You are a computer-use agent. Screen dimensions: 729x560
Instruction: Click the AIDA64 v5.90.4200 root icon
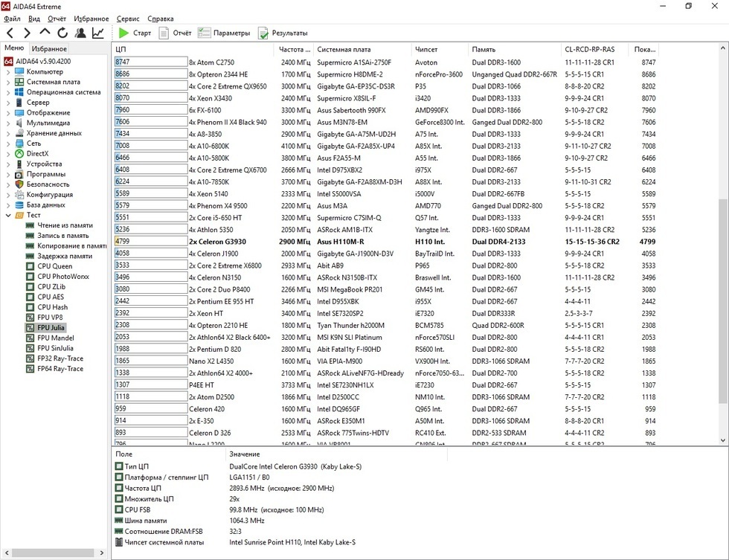click(x=8, y=61)
